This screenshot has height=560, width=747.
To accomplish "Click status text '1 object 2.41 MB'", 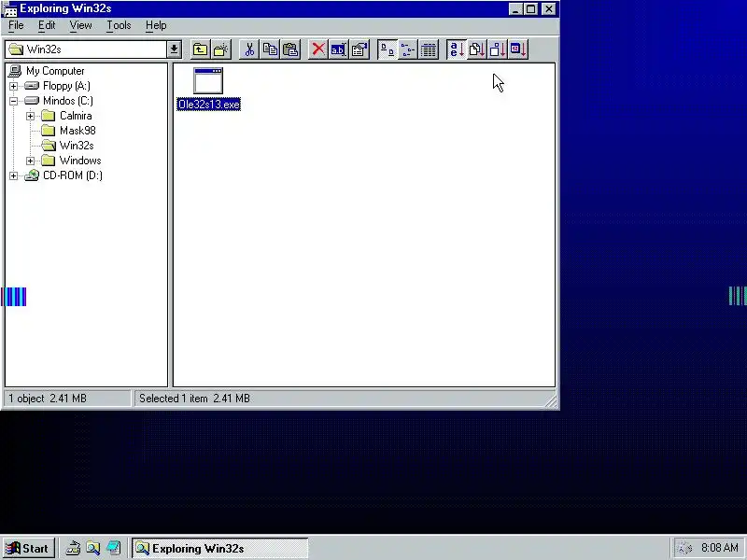I will (48, 399).
